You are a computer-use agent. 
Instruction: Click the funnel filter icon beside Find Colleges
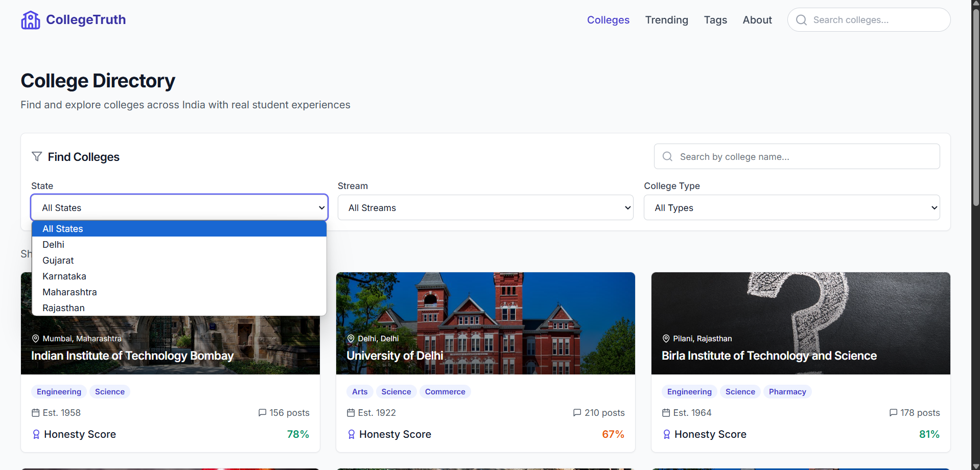(37, 156)
